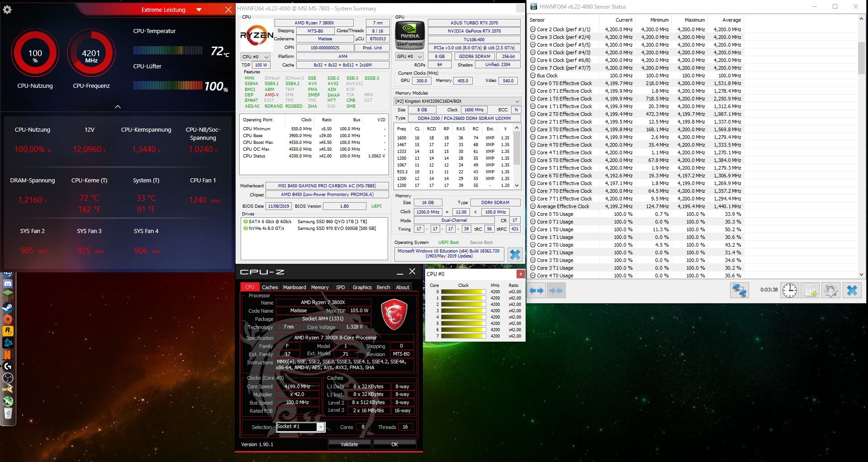This screenshot has width=868, height=462.
Task: Click the Average column header in Sensor Status
Action: click(726, 20)
